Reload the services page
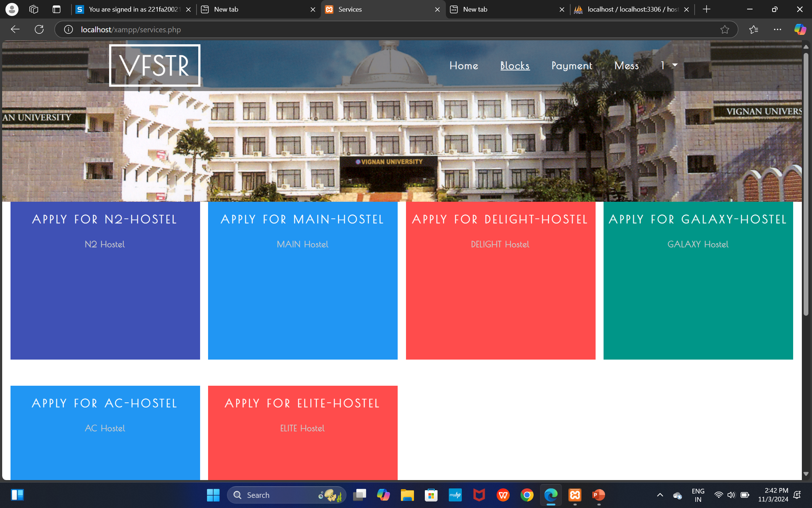Image resolution: width=812 pixels, height=508 pixels. tap(39, 29)
